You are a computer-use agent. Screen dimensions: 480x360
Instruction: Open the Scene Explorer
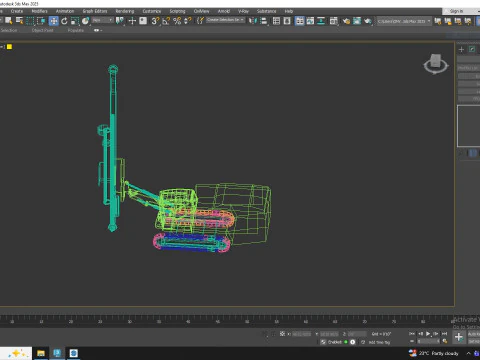point(276,21)
